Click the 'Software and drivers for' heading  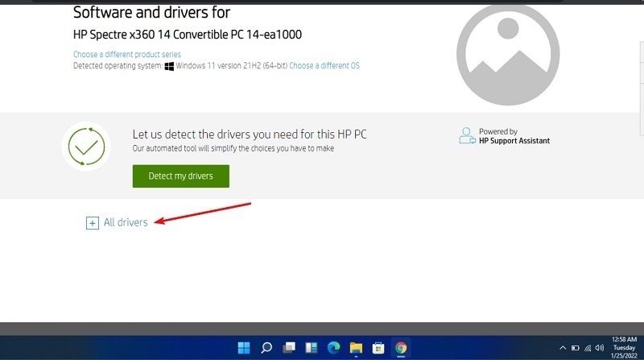[x=151, y=12]
